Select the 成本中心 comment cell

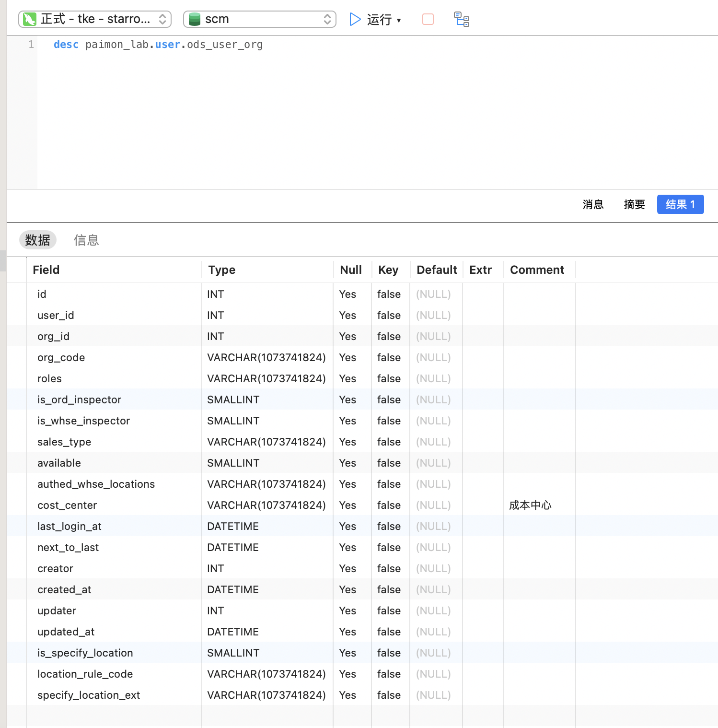[x=530, y=505]
